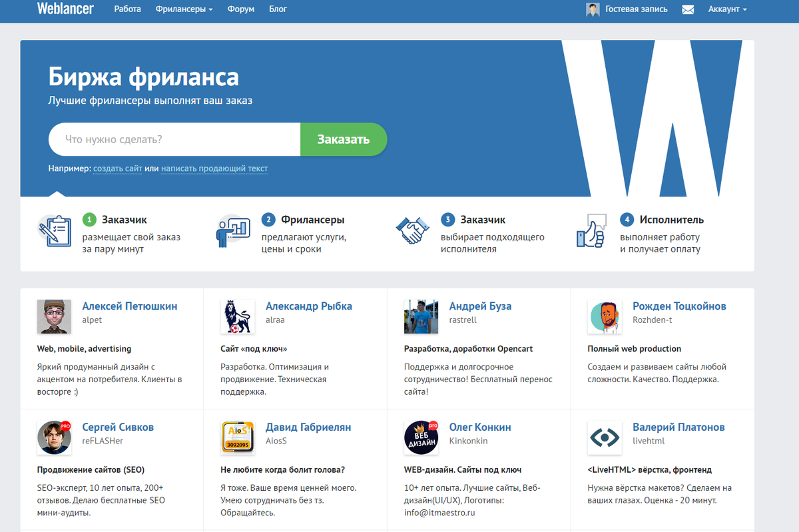This screenshot has width=799, height=532.
Task: Click step 1 Заказчик heading
Action: 124,220
